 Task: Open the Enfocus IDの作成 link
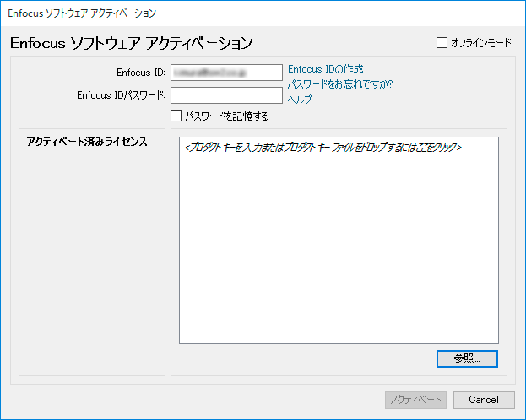(325, 69)
